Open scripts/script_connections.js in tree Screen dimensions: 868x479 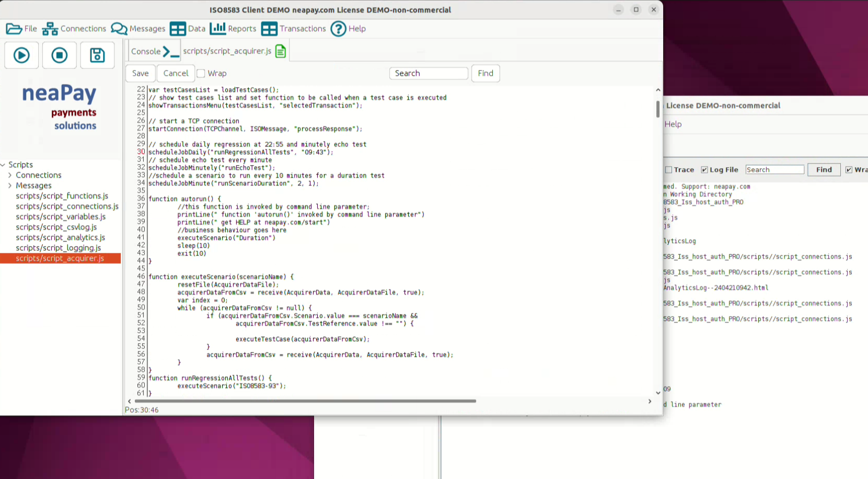pos(67,206)
